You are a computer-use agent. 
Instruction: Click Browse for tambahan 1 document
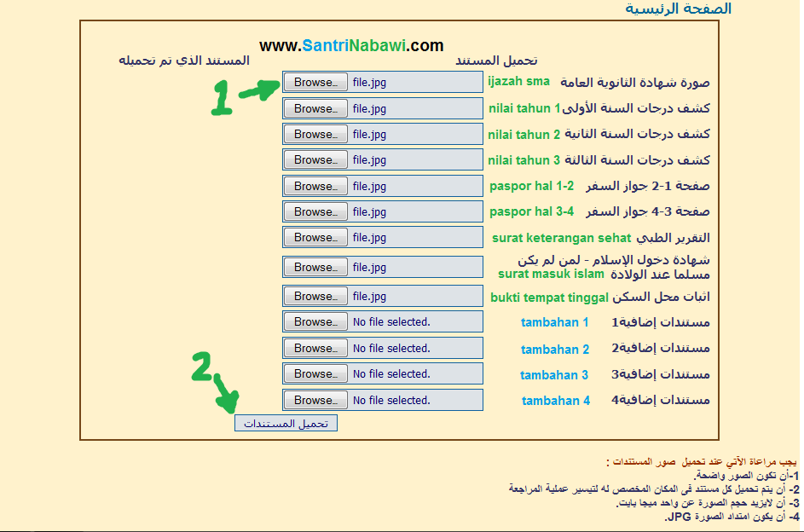pyautogui.click(x=315, y=322)
